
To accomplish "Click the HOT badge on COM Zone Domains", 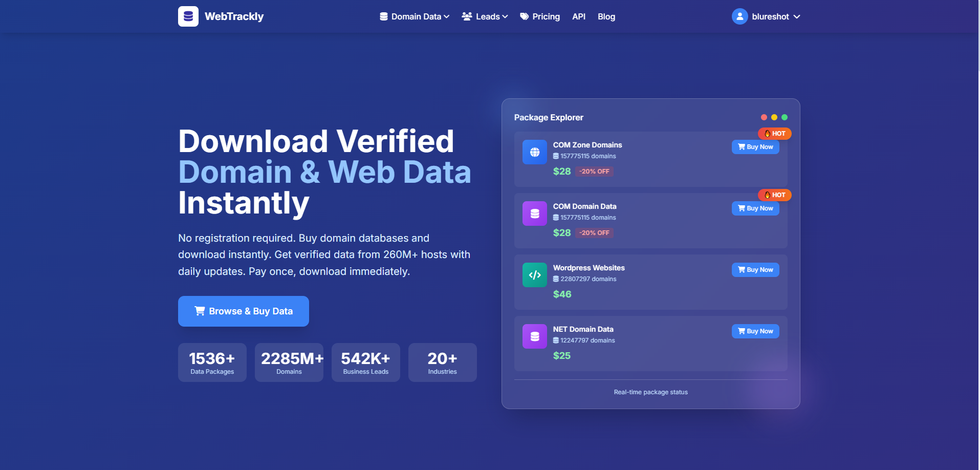I will click(x=774, y=134).
